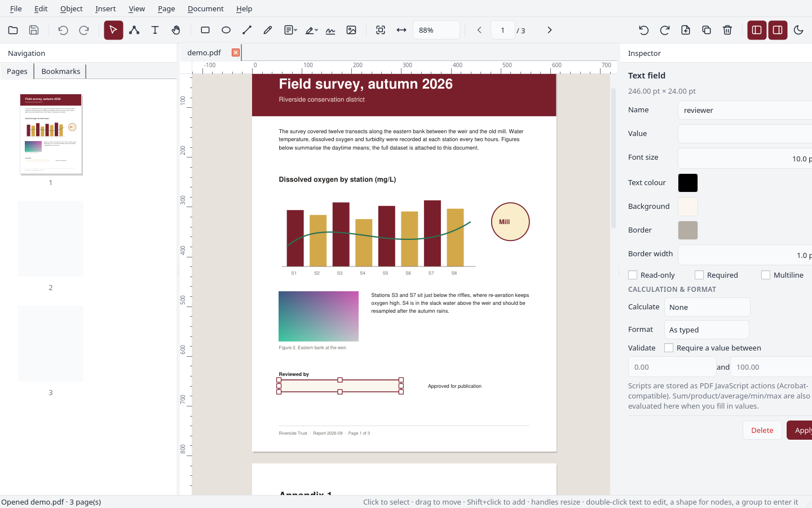The image size is (812, 508).
Task: Click the fit page to window icon
Action: tap(381, 30)
